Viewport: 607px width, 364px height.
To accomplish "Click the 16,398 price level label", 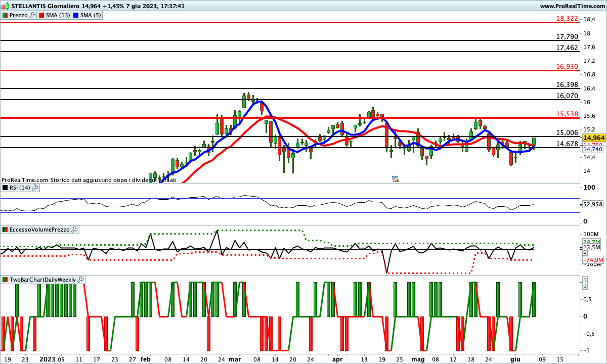I will pyautogui.click(x=567, y=84).
